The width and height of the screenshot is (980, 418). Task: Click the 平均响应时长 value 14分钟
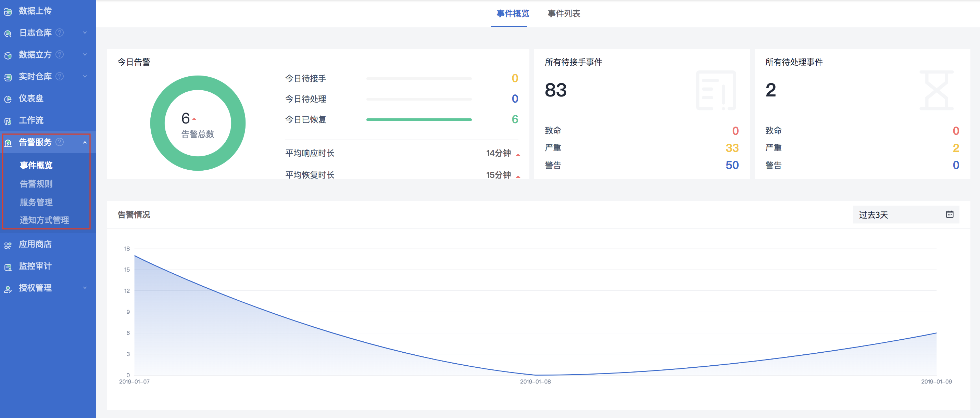click(498, 153)
